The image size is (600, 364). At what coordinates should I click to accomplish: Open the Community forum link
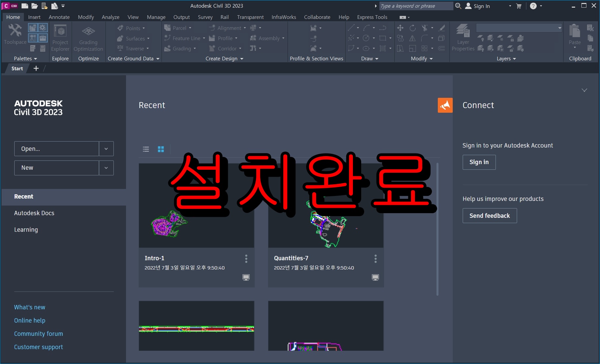pyautogui.click(x=38, y=334)
